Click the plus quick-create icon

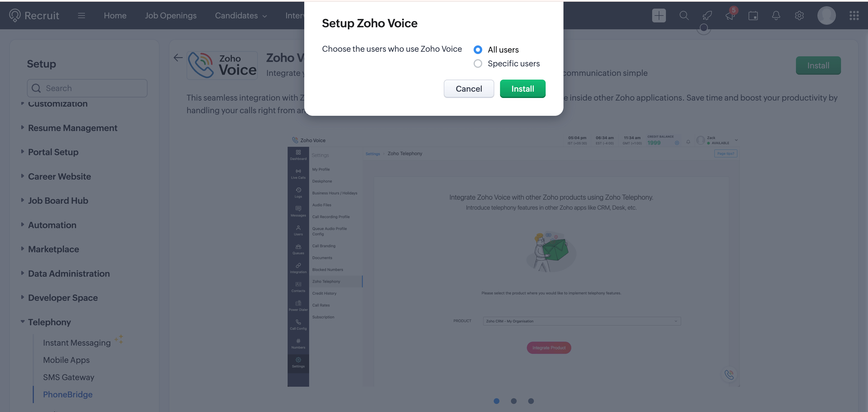pyautogui.click(x=658, y=16)
